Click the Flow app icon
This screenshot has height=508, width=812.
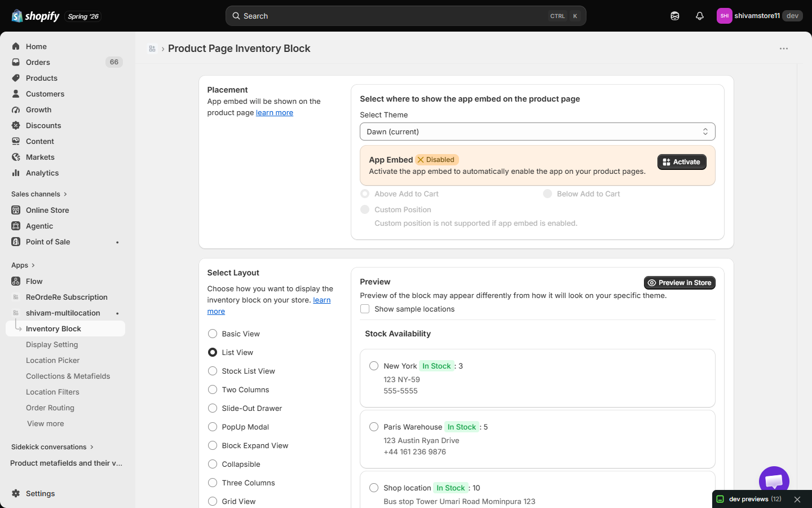[x=16, y=281]
